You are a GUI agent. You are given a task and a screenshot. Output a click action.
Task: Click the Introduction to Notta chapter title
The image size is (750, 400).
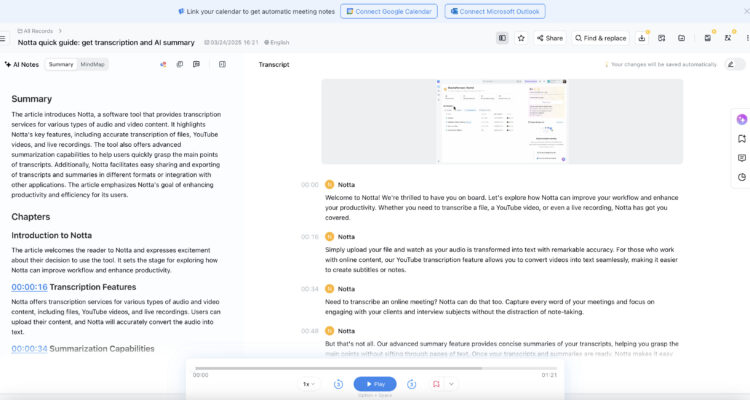coord(52,235)
